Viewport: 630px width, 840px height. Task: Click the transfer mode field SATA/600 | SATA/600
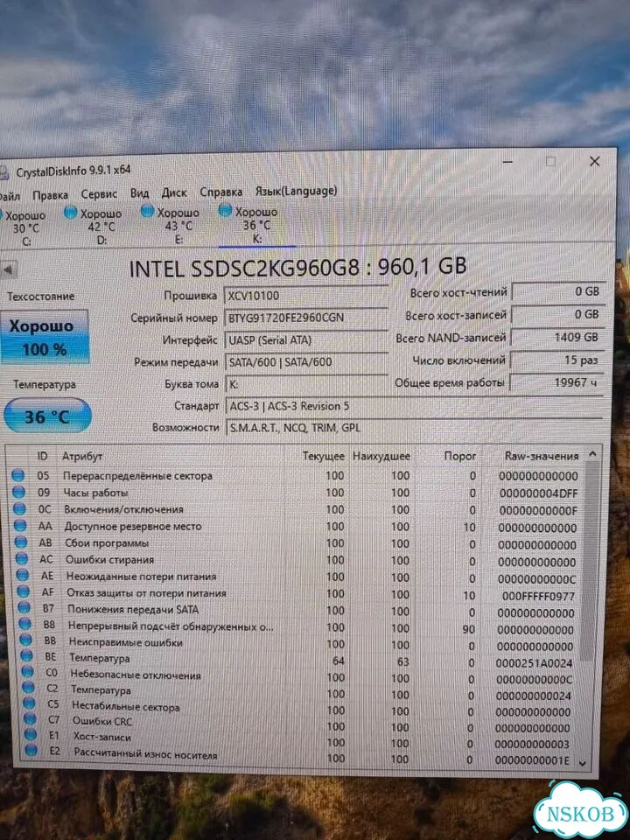306,362
